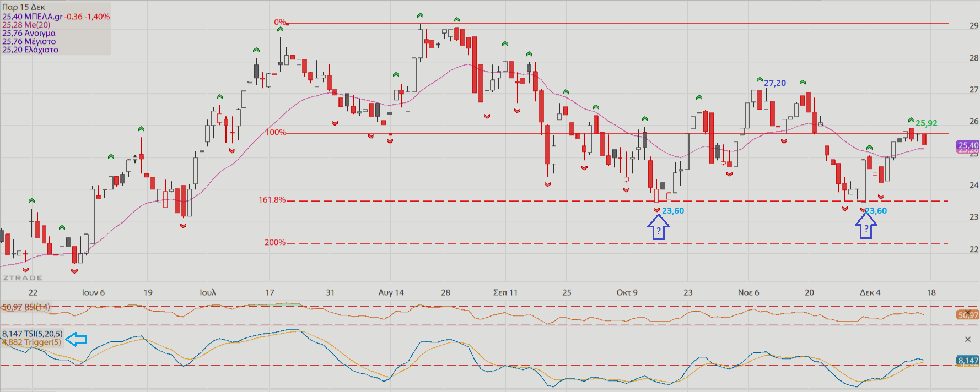Click the 20 date label on time axis

[x=809, y=292]
